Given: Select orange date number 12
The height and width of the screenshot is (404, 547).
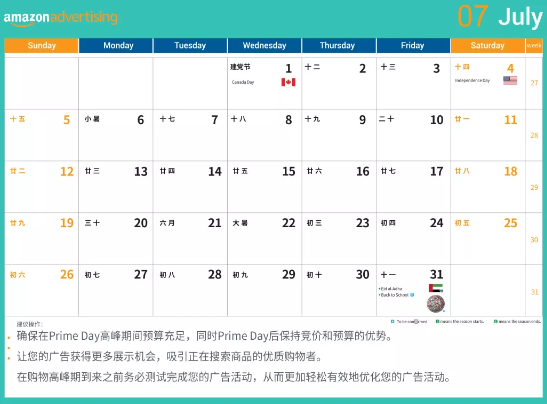Looking at the screenshot, I should click(x=67, y=172).
